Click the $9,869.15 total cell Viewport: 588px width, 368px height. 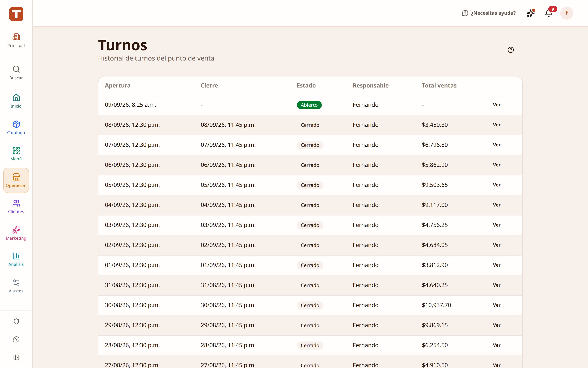click(x=435, y=325)
